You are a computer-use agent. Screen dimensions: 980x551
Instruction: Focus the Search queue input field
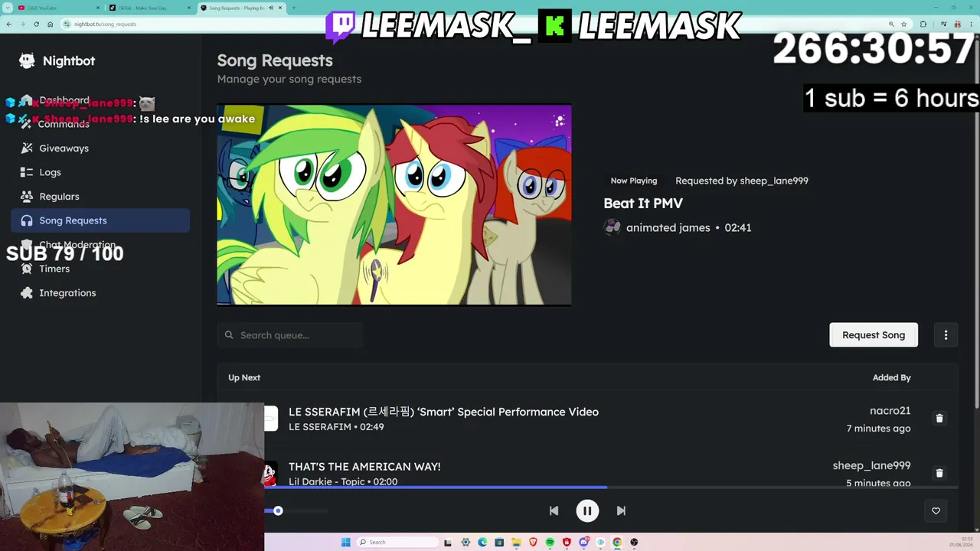(290, 335)
